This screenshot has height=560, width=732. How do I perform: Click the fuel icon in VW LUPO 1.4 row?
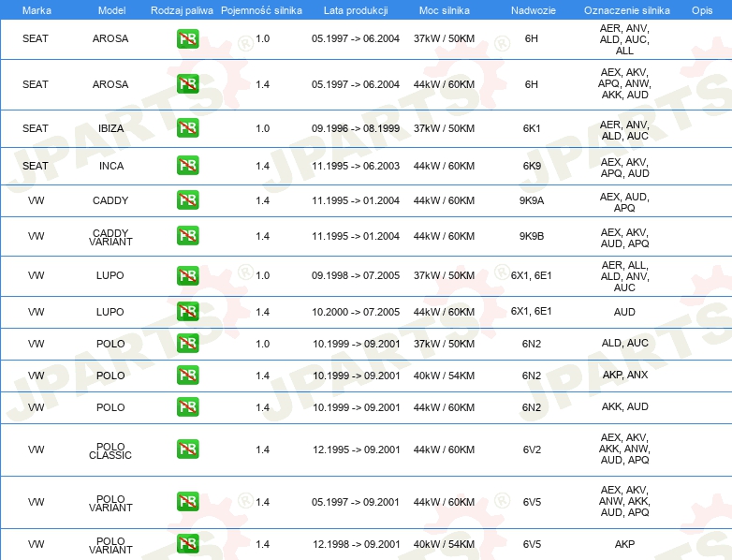(187, 311)
